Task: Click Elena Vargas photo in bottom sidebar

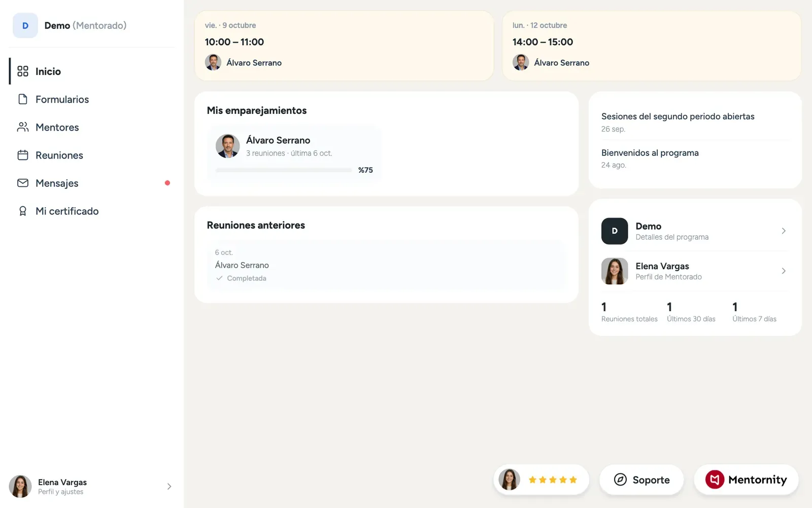Action: coord(20,487)
